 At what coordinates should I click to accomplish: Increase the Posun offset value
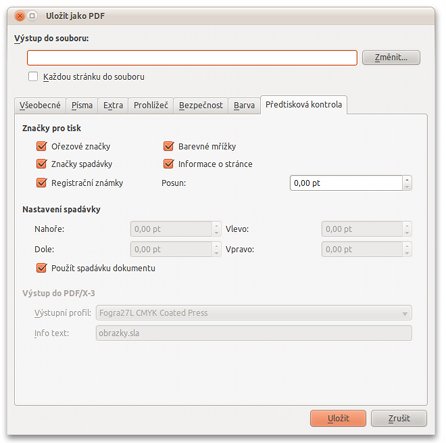point(407,179)
